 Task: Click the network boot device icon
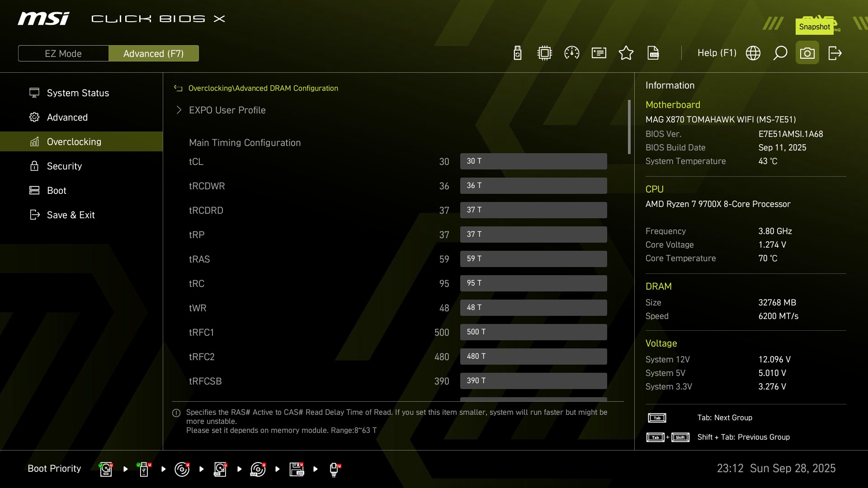coord(334,469)
